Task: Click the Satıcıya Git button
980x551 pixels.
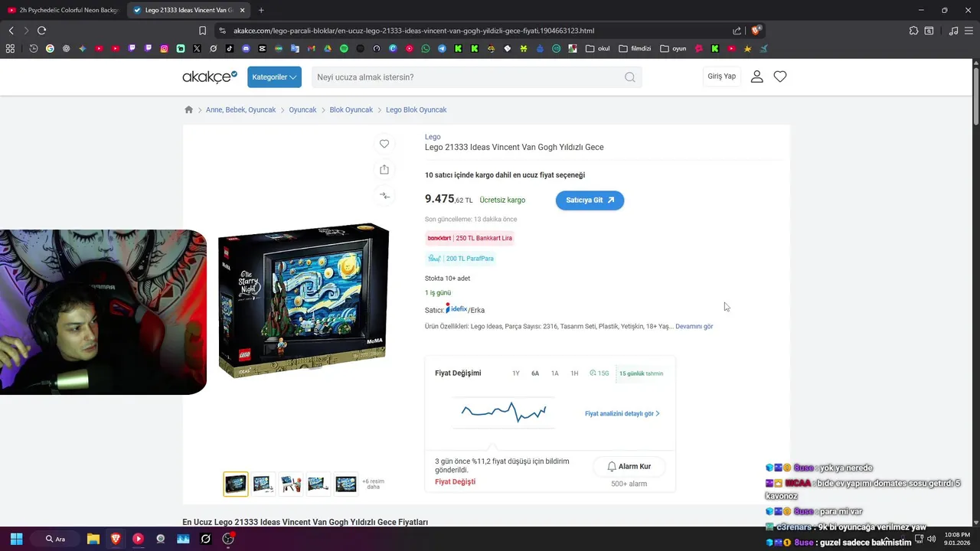Action: pos(590,200)
